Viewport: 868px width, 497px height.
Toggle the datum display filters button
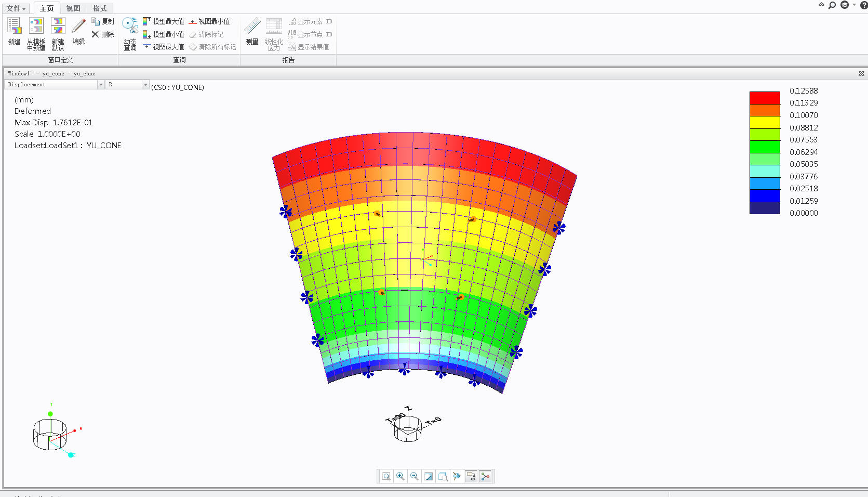pos(486,476)
